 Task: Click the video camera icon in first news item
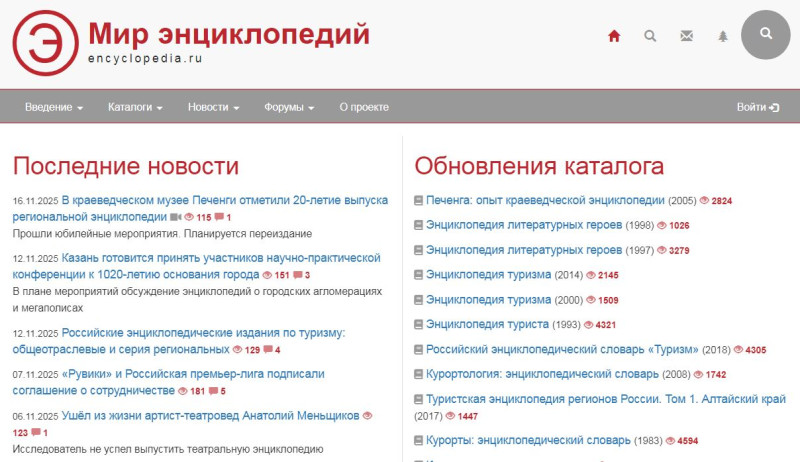176,217
